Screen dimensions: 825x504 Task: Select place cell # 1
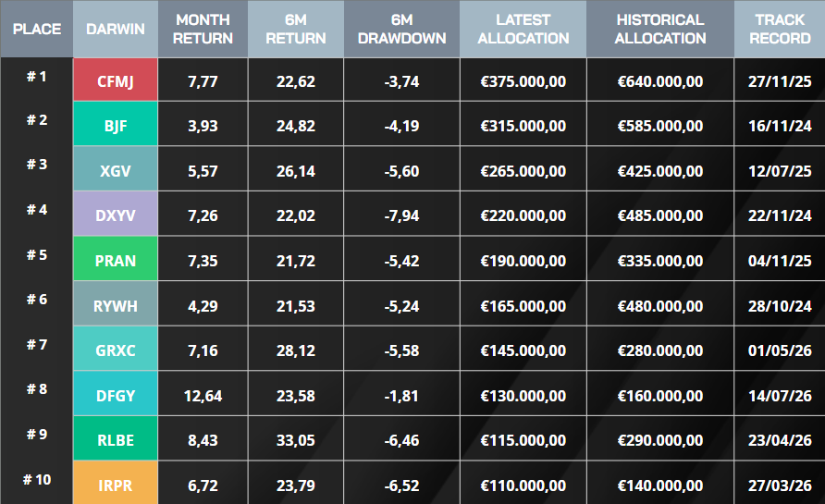37,77
